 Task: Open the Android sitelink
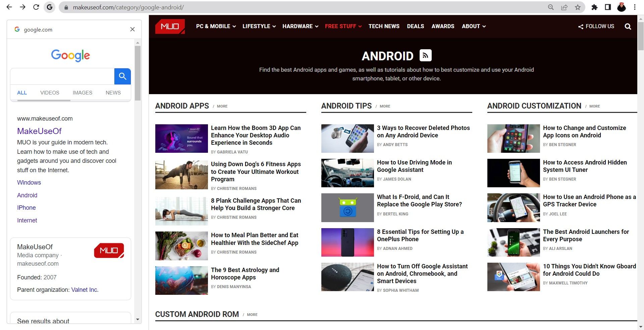point(27,195)
